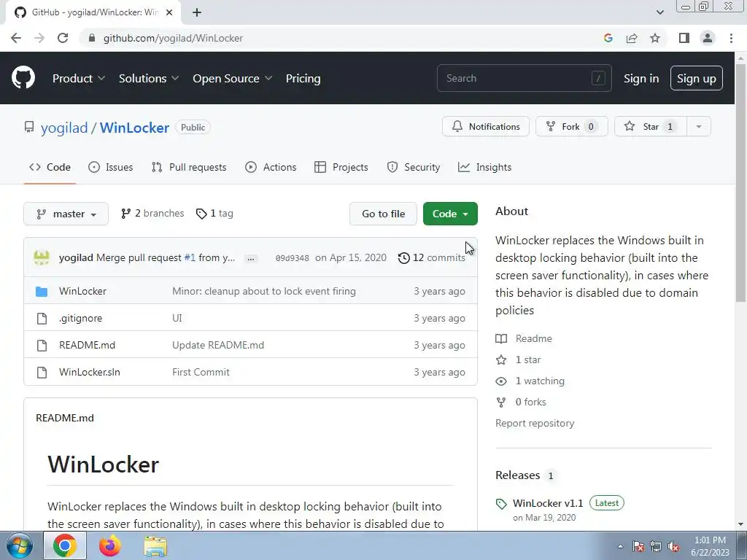Open File Explorer from the taskbar
Viewport: 747px width, 560px height.
(155, 545)
